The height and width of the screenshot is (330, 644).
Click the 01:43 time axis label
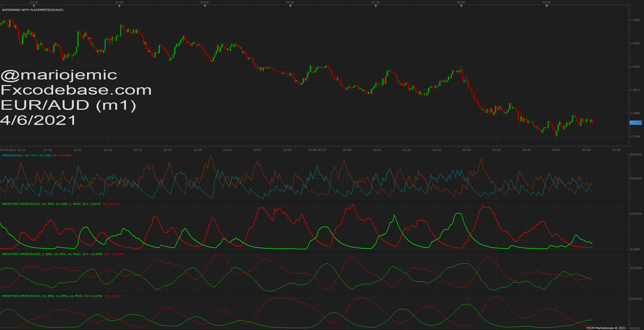click(x=437, y=150)
